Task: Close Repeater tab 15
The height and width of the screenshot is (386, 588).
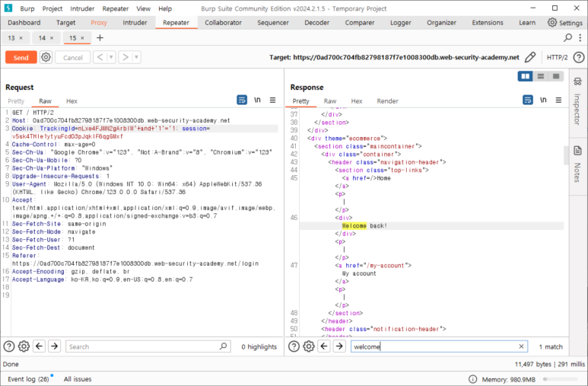Action: pos(82,38)
